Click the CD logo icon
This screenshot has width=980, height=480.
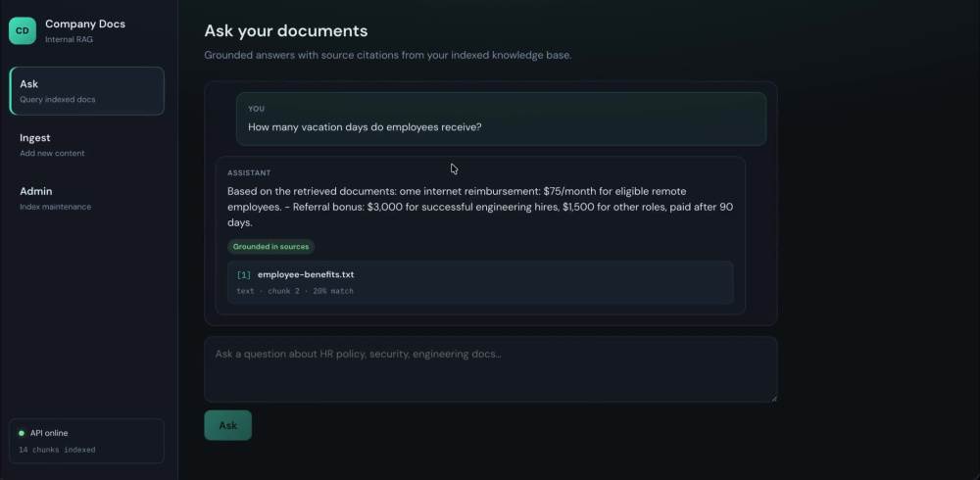(x=22, y=30)
